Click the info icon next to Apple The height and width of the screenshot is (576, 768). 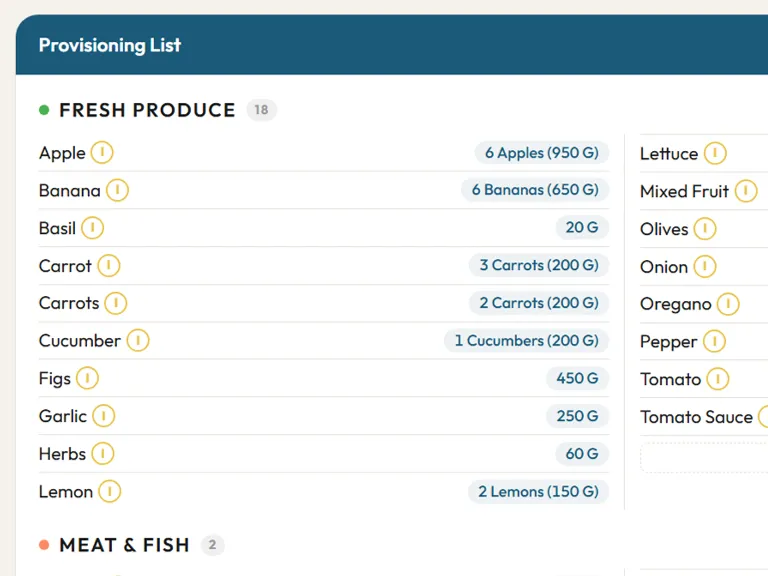tap(102, 153)
